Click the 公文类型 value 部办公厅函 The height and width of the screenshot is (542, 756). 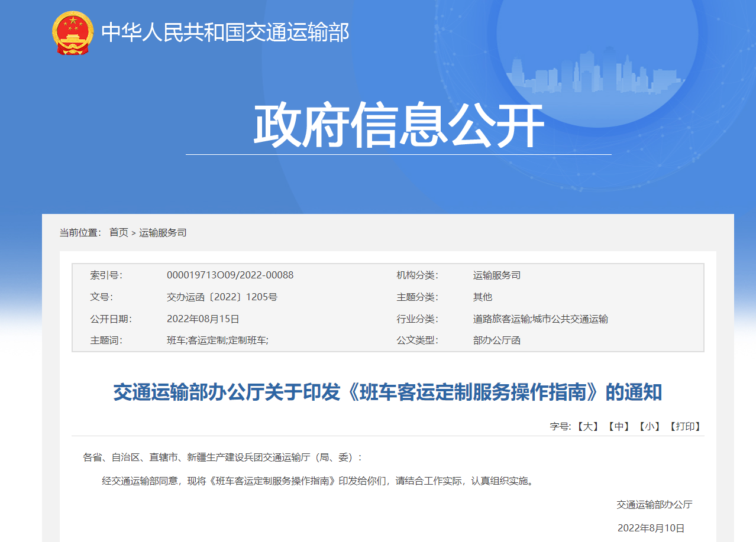(x=496, y=340)
